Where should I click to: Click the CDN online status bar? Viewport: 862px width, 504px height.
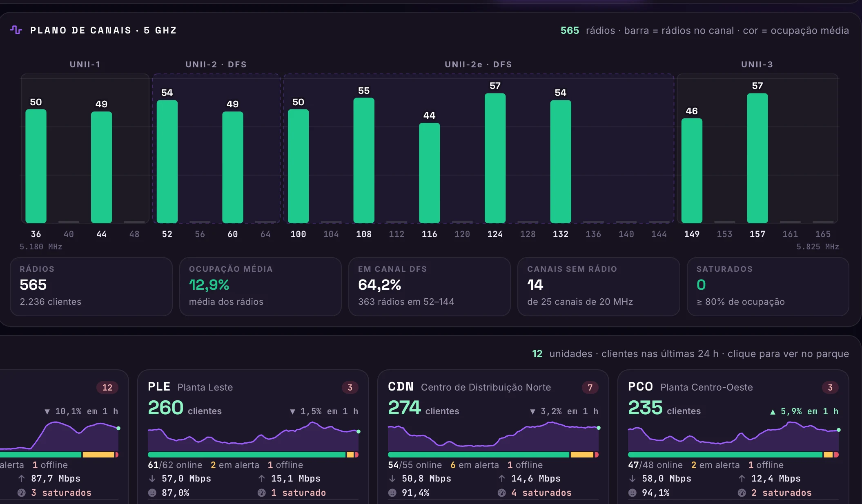coord(493,455)
